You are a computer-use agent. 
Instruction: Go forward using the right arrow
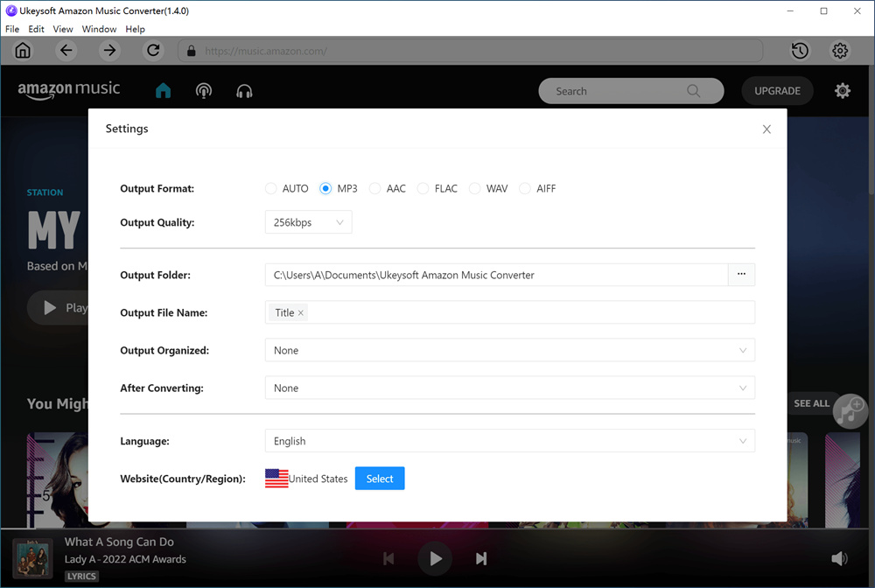tap(109, 51)
